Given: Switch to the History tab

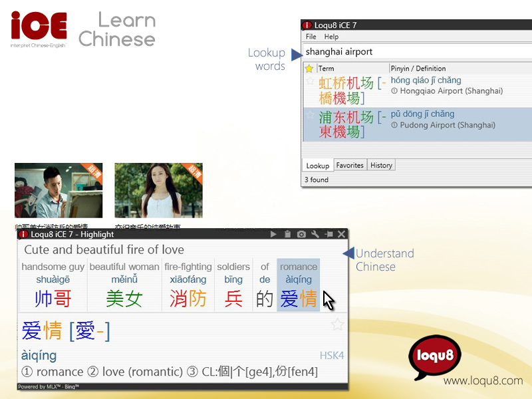Looking at the screenshot, I should (x=381, y=165).
